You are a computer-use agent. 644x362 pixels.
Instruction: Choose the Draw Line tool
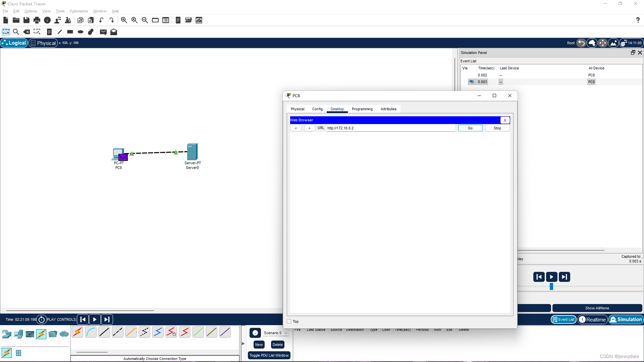60,32
